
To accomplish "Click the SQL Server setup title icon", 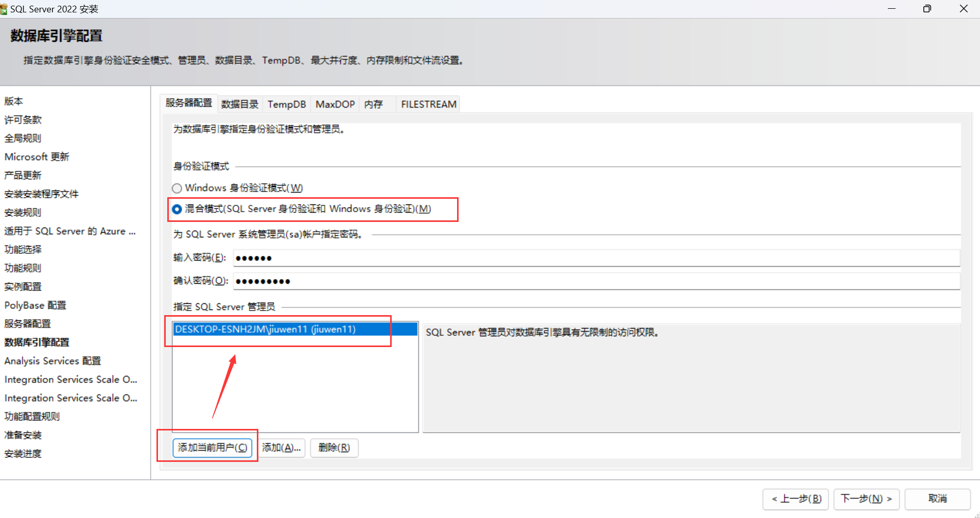I will (x=4, y=9).
